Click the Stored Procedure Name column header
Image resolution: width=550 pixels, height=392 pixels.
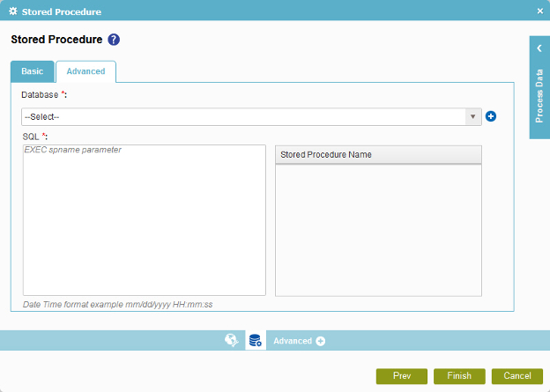(x=378, y=155)
